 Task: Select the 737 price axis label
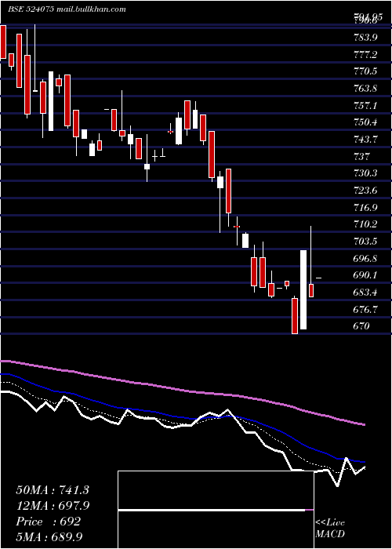tap(361, 156)
